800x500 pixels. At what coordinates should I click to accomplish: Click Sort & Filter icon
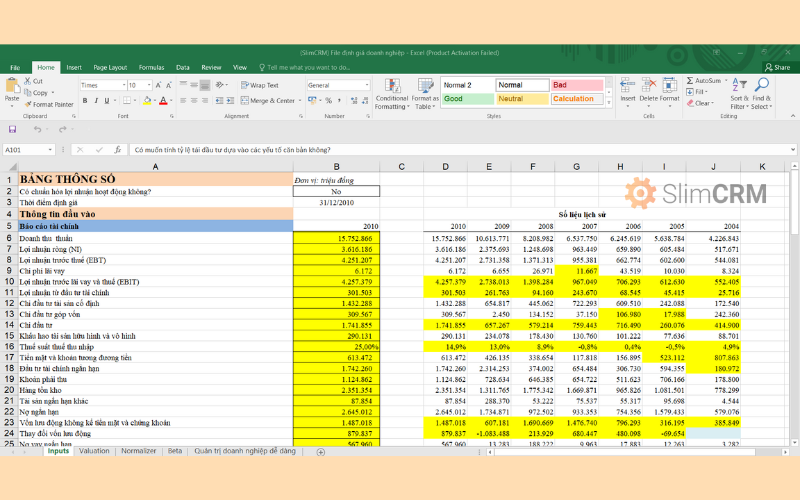pos(739,85)
